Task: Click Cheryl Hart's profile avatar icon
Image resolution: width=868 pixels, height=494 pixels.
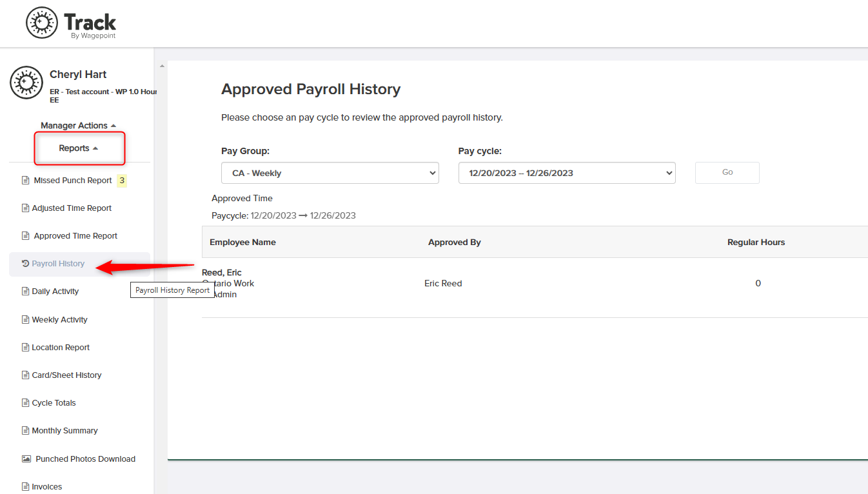Action: click(26, 83)
